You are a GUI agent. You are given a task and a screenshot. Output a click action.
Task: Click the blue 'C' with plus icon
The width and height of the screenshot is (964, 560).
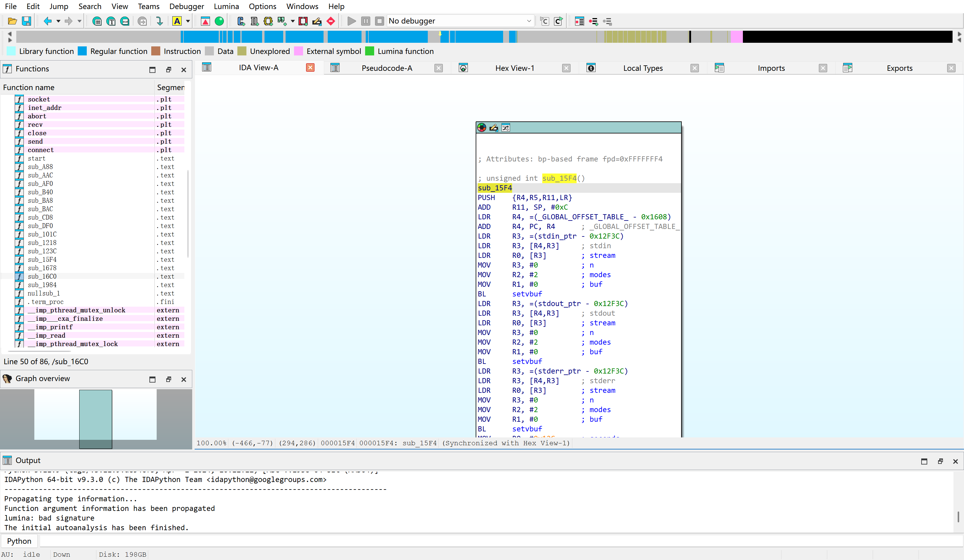[241, 21]
